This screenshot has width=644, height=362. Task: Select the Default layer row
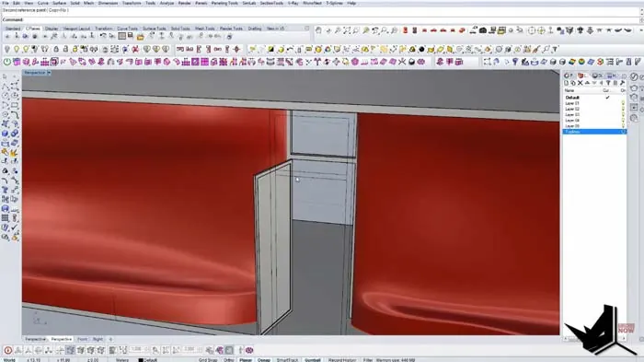[x=594, y=98]
